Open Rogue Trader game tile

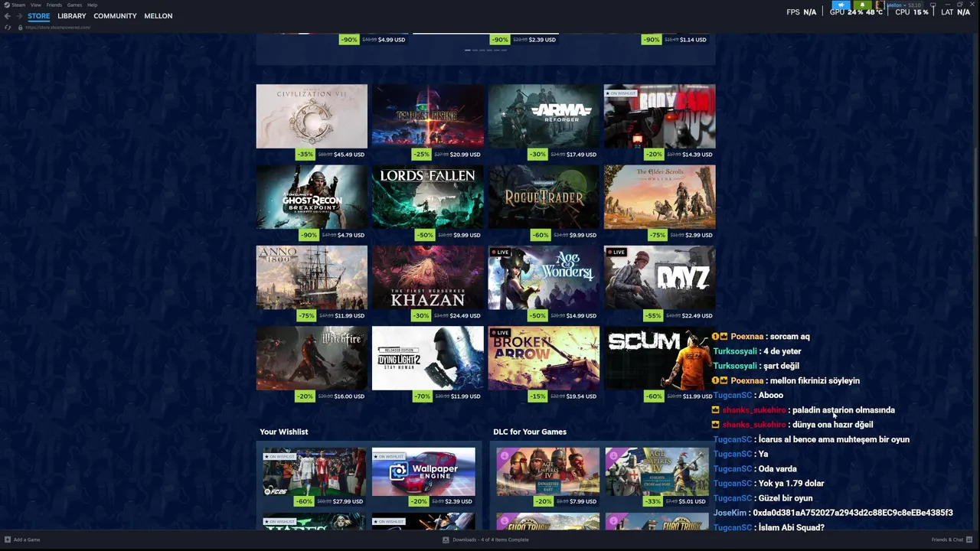point(544,197)
